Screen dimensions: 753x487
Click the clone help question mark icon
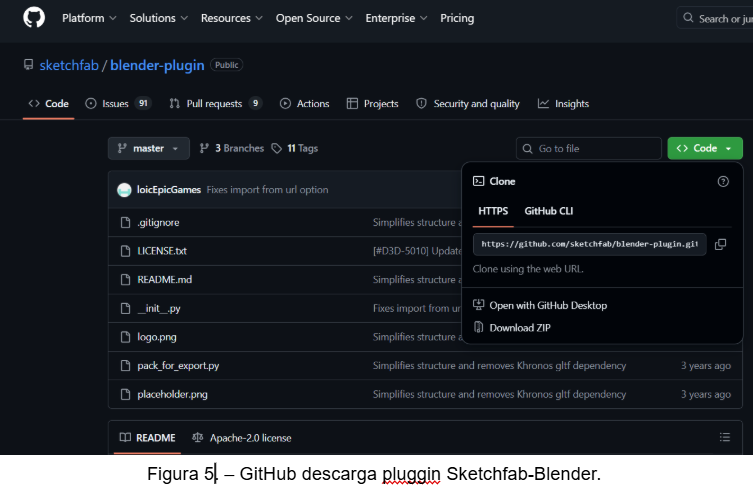pyautogui.click(x=723, y=182)
